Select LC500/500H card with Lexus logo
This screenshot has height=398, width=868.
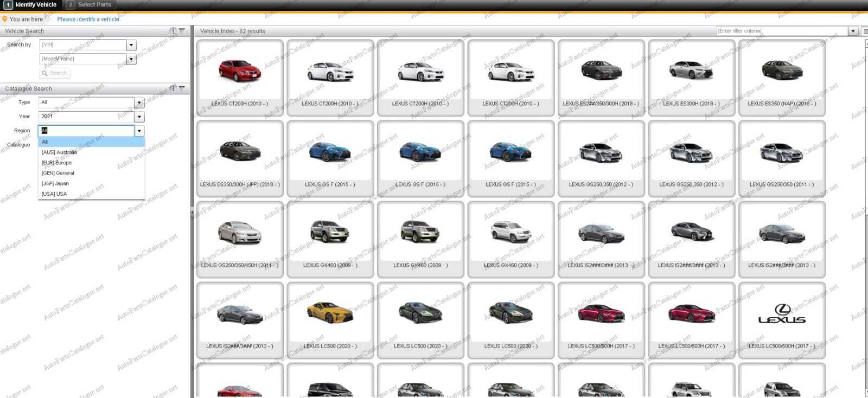(782, 320)
